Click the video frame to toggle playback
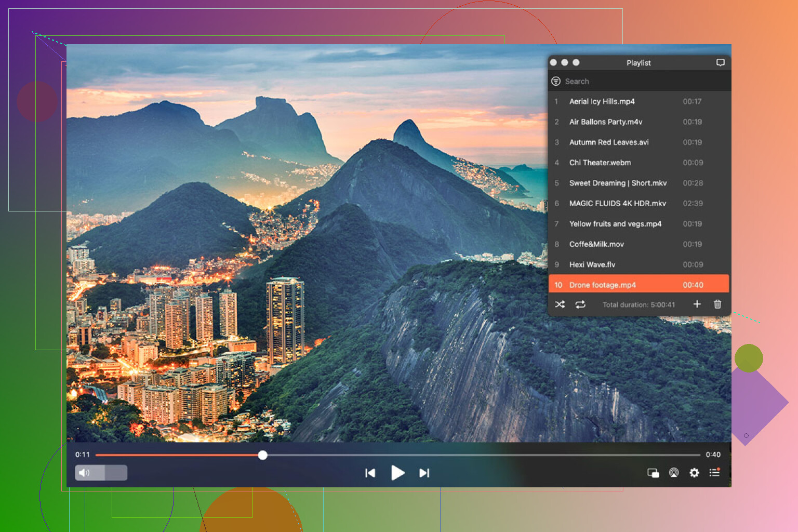 (x=307, y=244)
